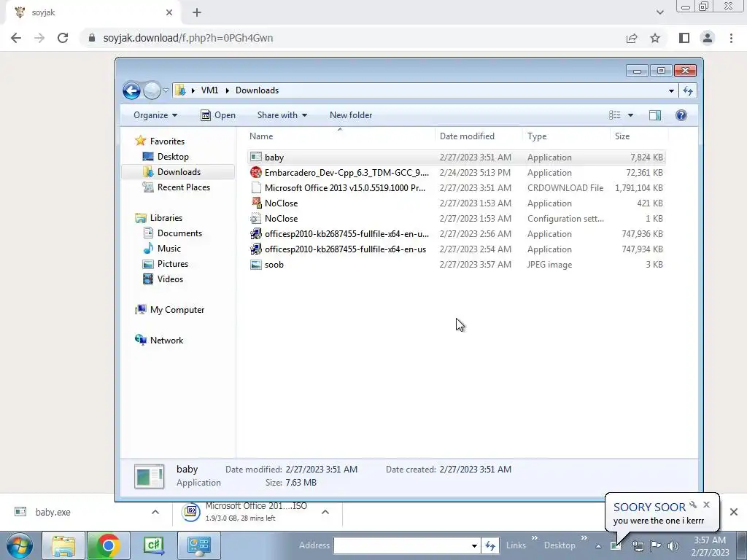The image size is (747, 560).
Task: Open Chrome three-dot menu
Action: coord(731,38)
